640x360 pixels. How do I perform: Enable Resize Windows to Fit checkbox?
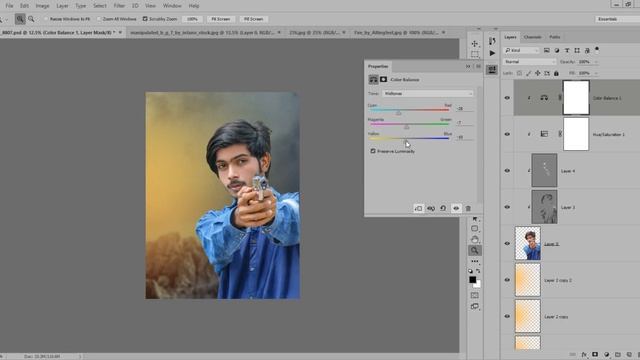point(46,19)
